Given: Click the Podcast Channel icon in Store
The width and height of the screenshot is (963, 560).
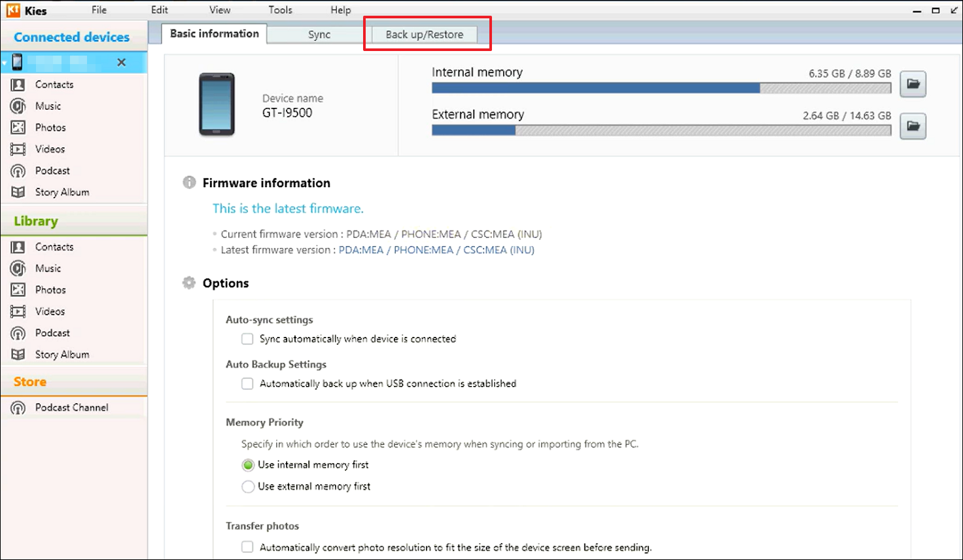Looking at the screenshot, I should pyautogui.click(x=18, y=408).
